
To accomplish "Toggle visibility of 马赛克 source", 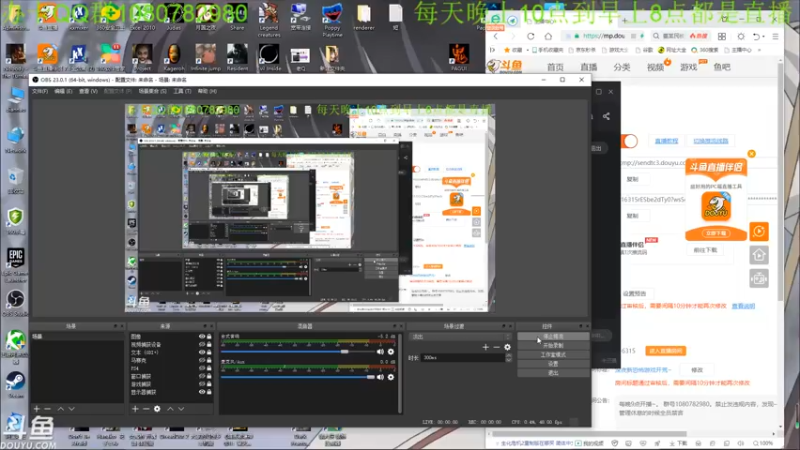I will [x=202, y=360].
